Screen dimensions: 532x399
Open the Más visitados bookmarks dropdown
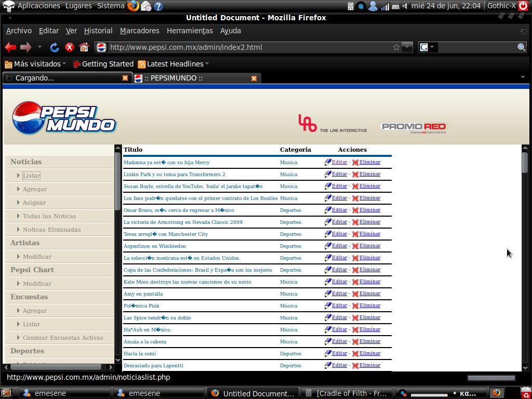(x=35, y=64)
